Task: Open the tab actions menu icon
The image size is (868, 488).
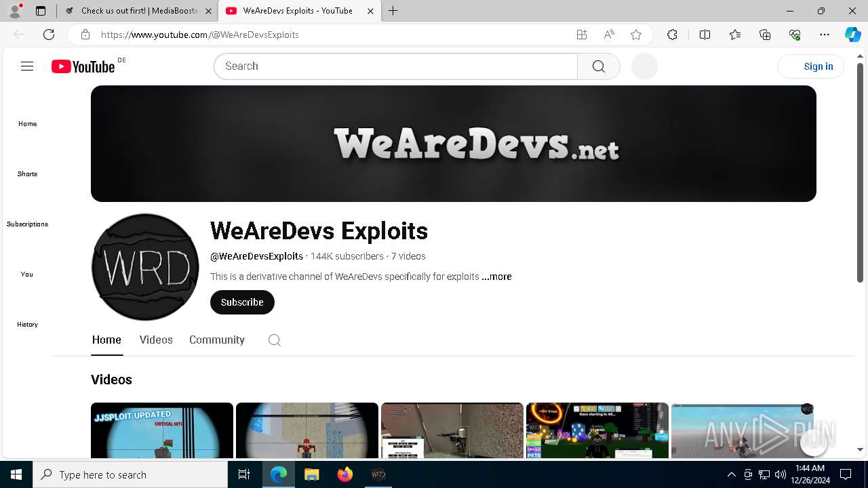Action: pos(41,11)
